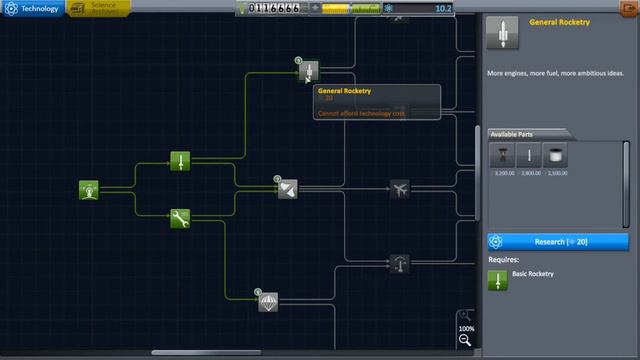Screen dimensions: 640x360
Task: Select the General Rocketry tree node
Action: pyautogui.click(x=309, y=71)
